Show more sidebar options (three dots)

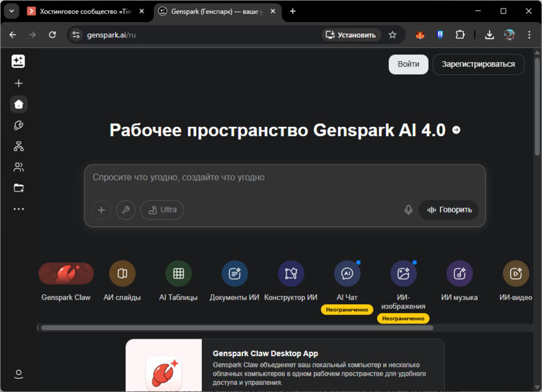point(19,209)
